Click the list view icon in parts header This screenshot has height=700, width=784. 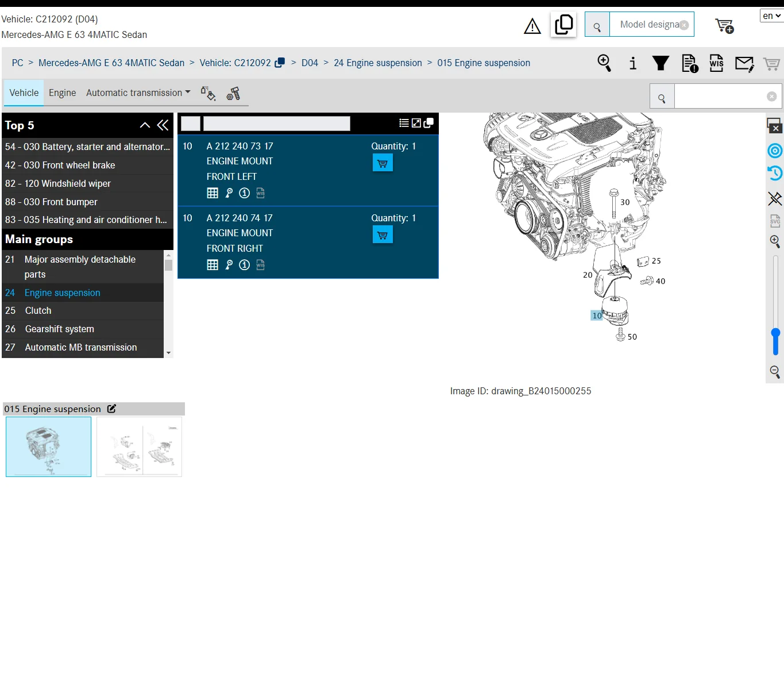coord(404,123)
